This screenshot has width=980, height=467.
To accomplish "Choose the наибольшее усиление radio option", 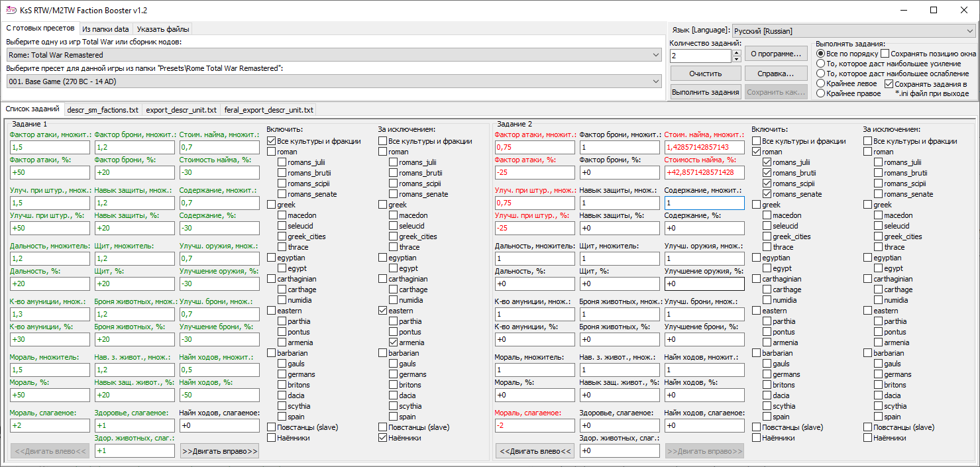I will [821, 64].
